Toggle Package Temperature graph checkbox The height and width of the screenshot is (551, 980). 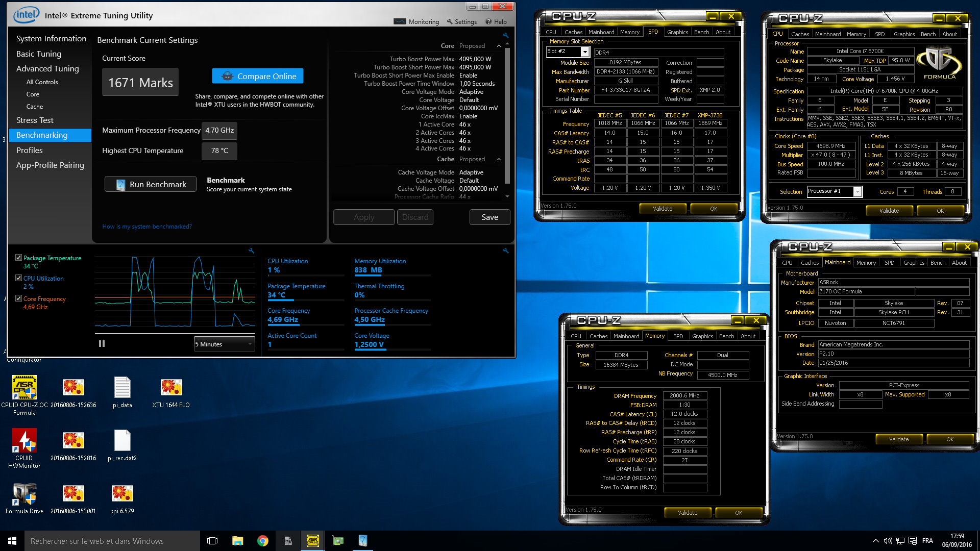point(18,258)
